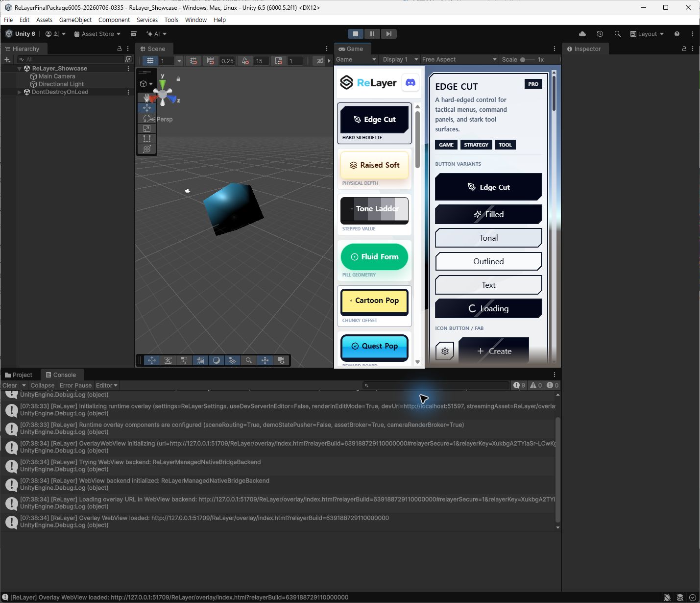Viewport: 700px width, 603px height.
Task: Open the Asset Store dropdown
Action: click(x=97, y=34)
